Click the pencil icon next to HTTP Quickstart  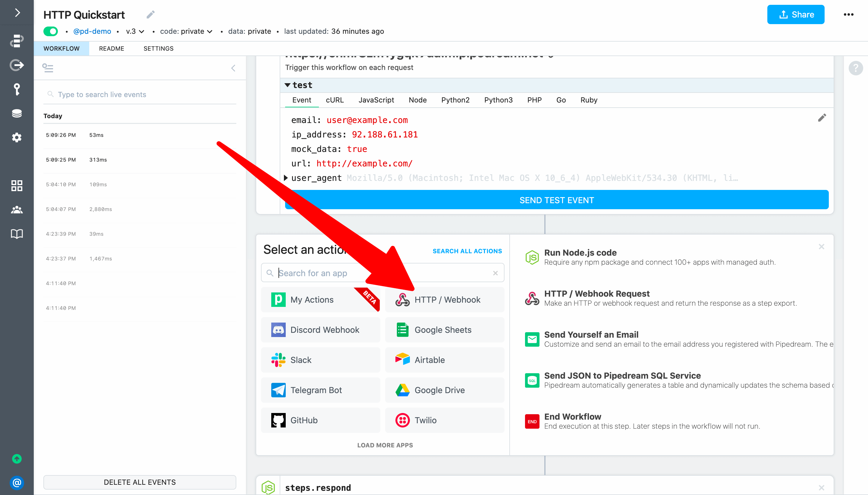point(151,14)
